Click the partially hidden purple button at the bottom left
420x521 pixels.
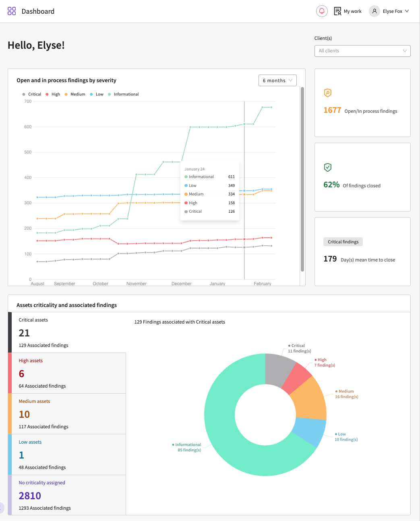tap(2, 508)
